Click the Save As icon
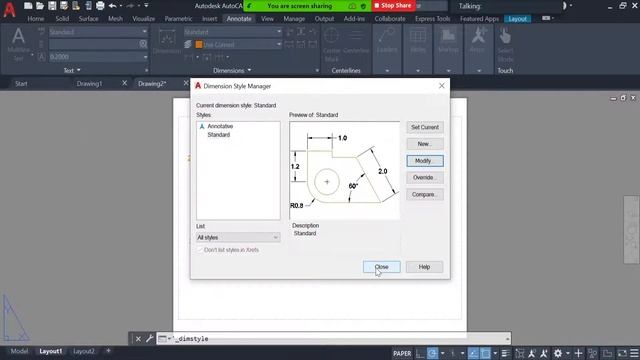640x360 pixels. pyautogui.click(x=64, y=6)
